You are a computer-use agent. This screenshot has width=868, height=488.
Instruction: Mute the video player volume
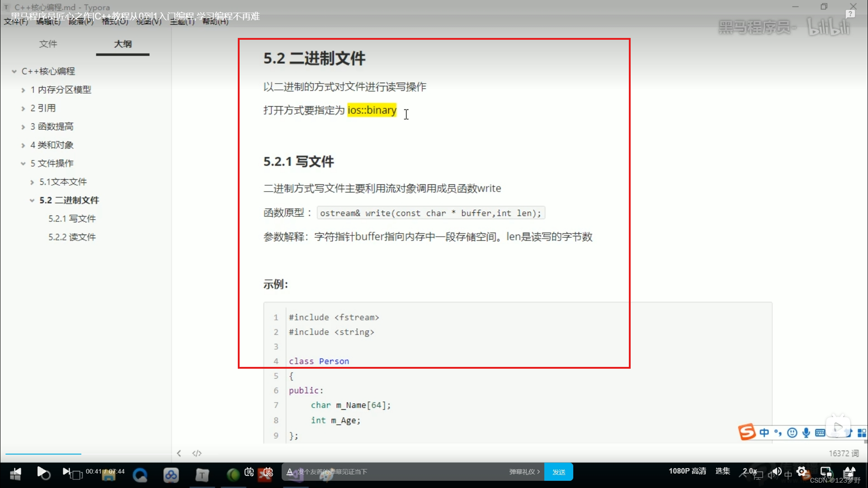pos(777,471)
